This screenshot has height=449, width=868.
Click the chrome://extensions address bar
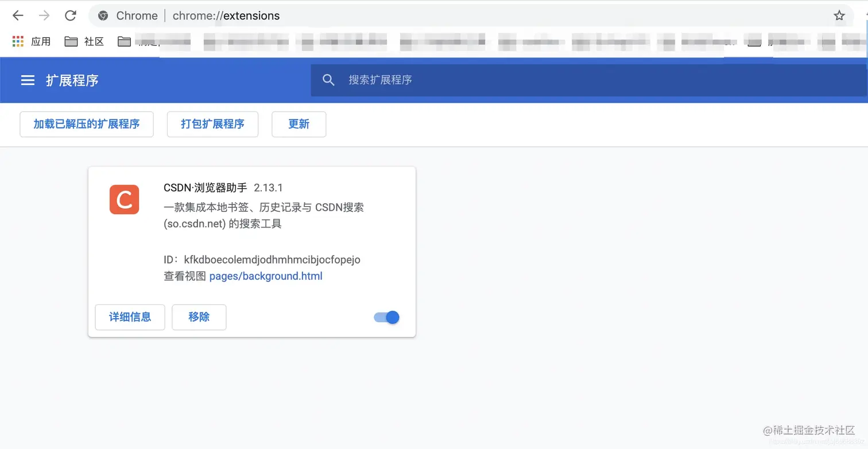click(471, 16)
